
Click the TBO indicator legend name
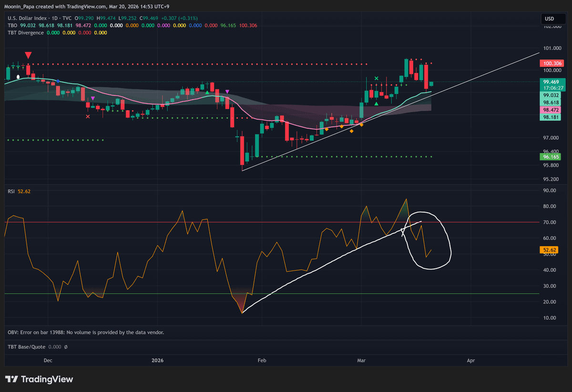point(13,25)
